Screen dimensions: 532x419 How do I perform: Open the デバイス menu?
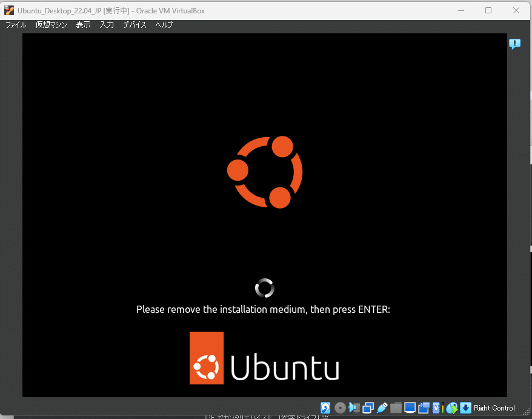tap(134, 25)
